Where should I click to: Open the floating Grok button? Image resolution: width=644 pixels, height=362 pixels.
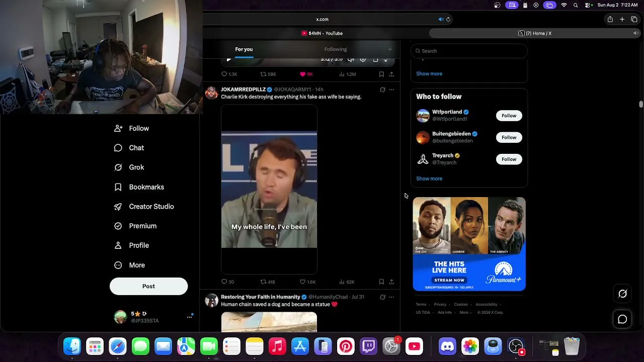pos(622,294)
